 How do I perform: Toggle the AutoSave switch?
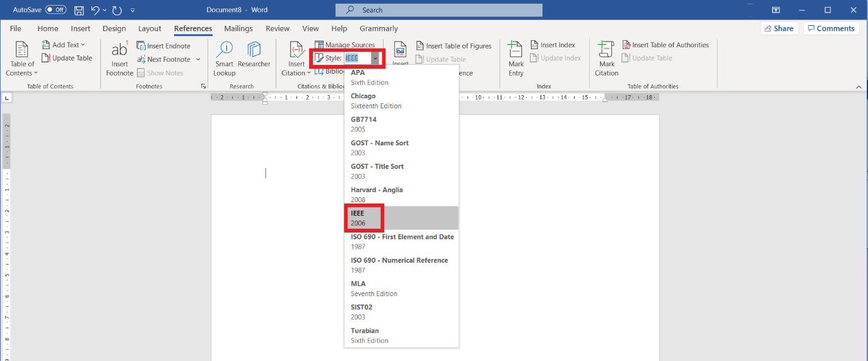click(x=56, y=10)
